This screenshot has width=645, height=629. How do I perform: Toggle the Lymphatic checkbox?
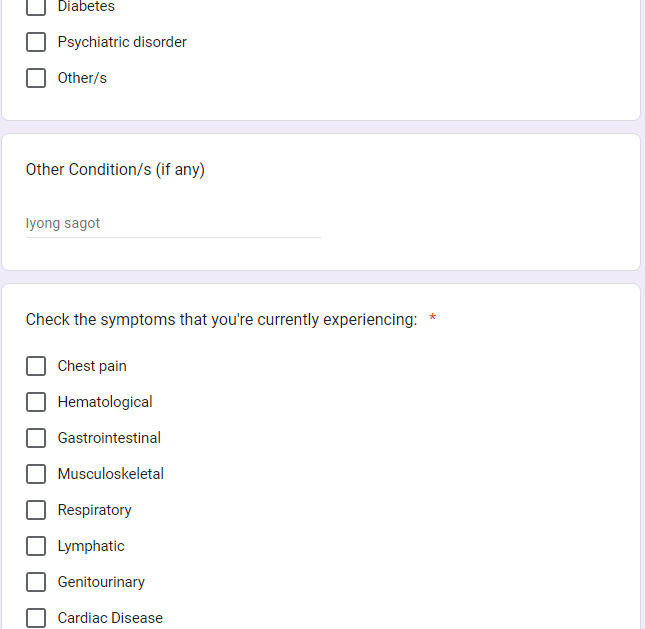pos(36,546)
